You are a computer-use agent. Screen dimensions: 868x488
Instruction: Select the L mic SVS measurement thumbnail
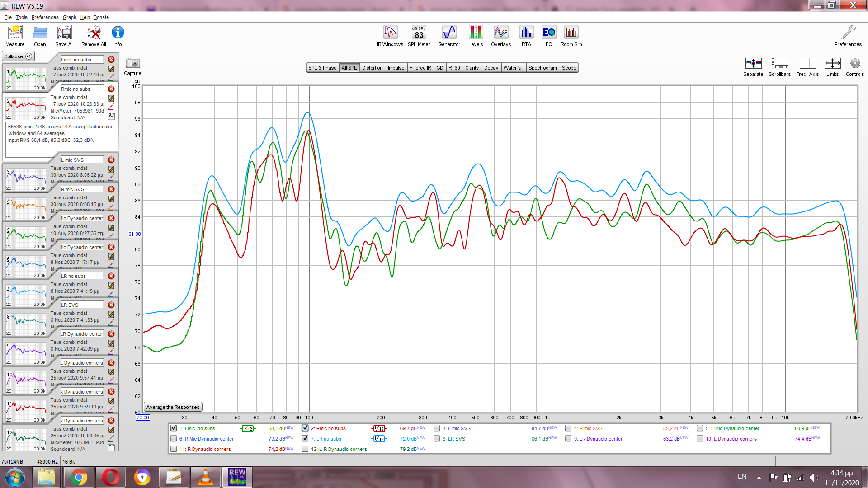[26, 178]
